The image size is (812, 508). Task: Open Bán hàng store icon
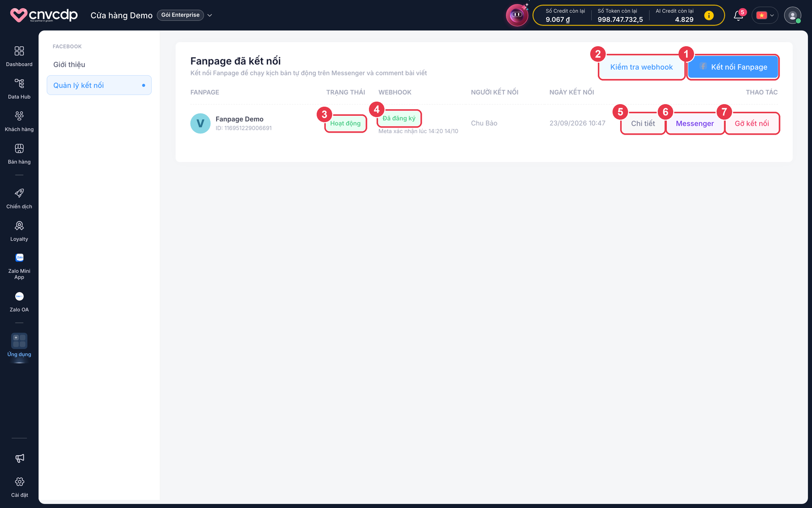[x=19, y=148]
